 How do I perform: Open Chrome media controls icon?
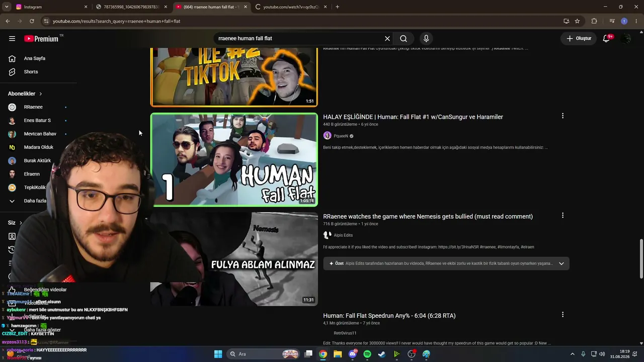pyautogui.click(x=612, y=21)
